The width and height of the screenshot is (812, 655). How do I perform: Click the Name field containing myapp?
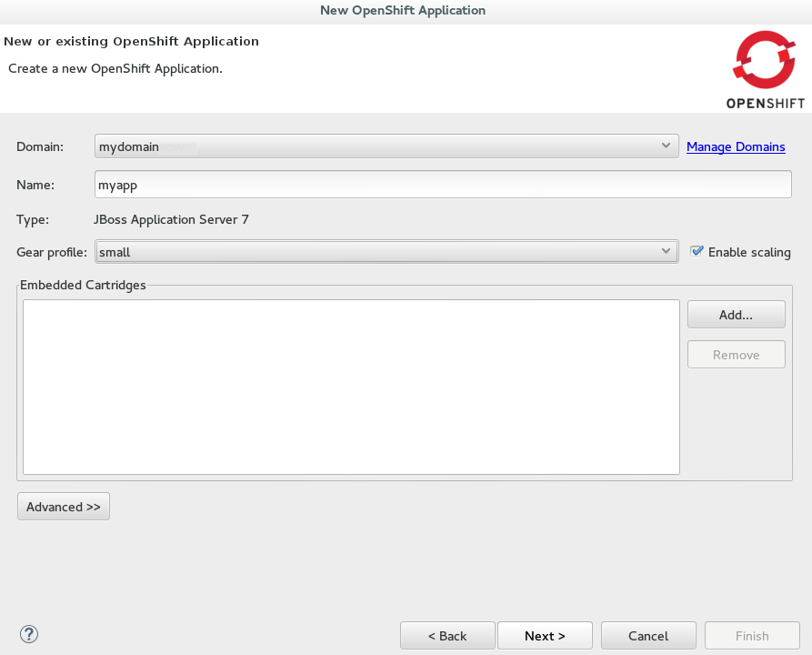click(443, 185)
